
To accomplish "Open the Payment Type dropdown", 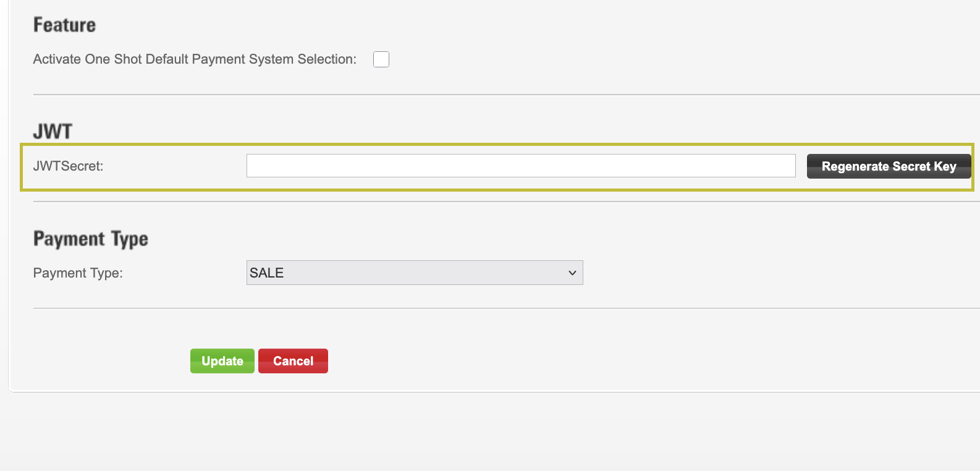I will (414, 273).
